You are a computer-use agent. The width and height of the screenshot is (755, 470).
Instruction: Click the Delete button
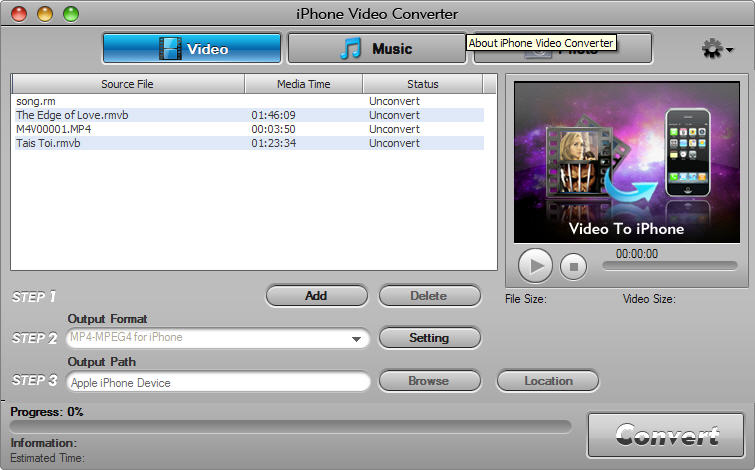pyautogui.click(x=430, y=296)
